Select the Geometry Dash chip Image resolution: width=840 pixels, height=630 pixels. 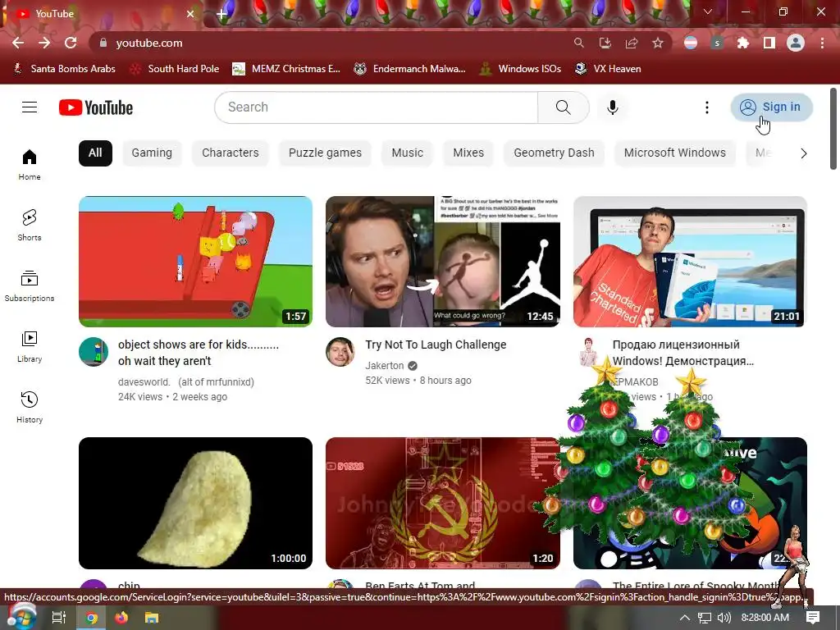[554, 153]
